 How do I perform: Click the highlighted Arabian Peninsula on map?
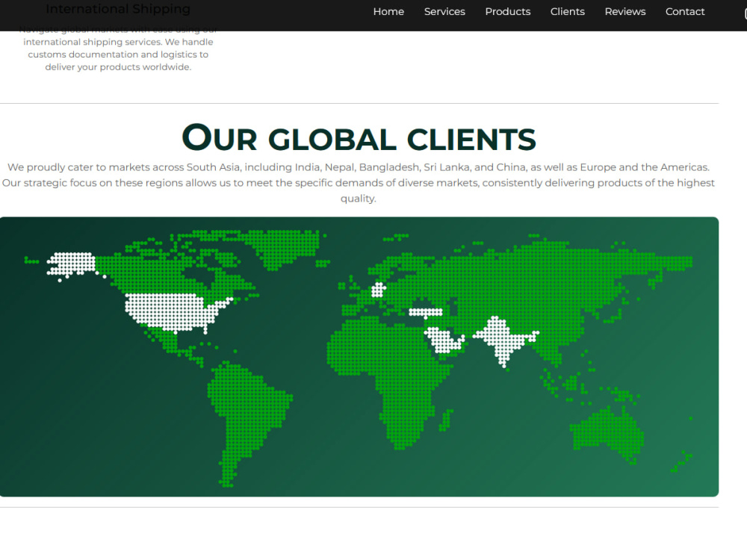pyautogui.click(x=443, y=340)
